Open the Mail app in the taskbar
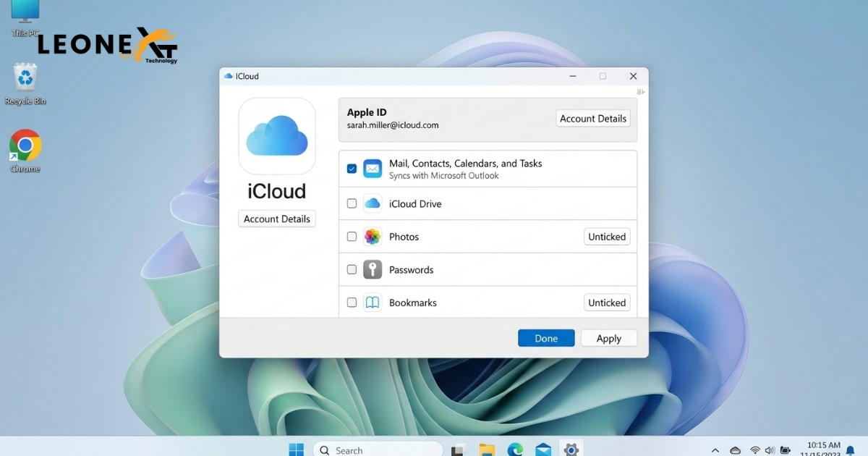 (543, 450)
